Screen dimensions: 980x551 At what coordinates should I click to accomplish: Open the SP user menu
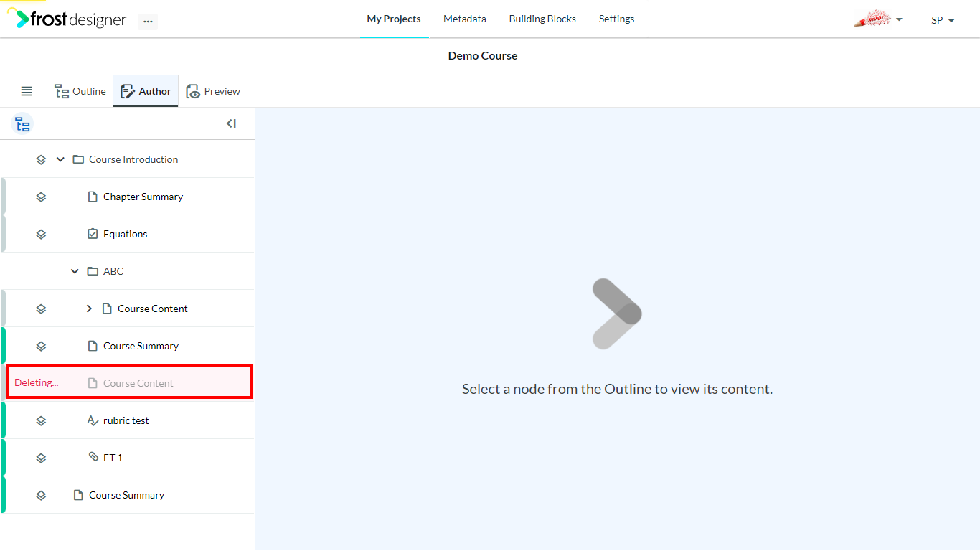point(943,20)
